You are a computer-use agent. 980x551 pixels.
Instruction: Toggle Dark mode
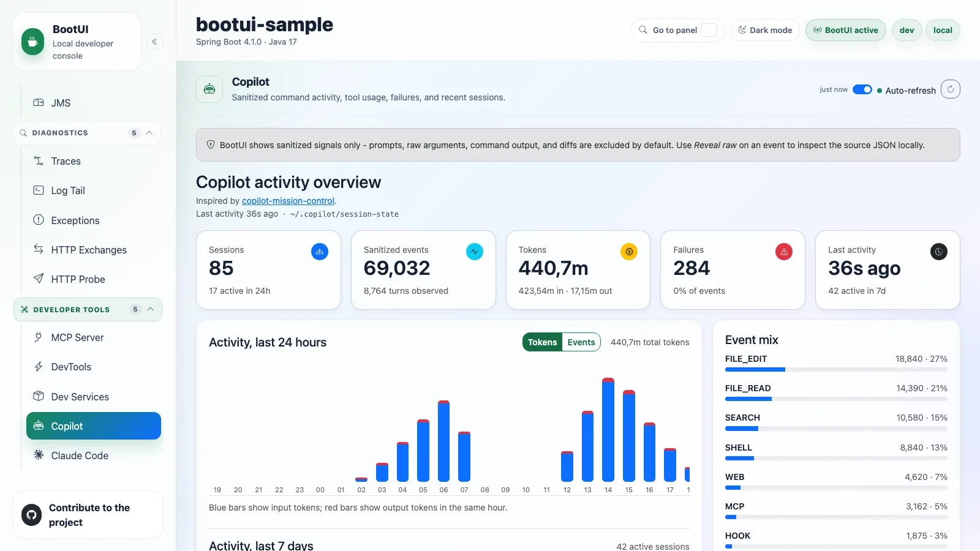(765, 30)
